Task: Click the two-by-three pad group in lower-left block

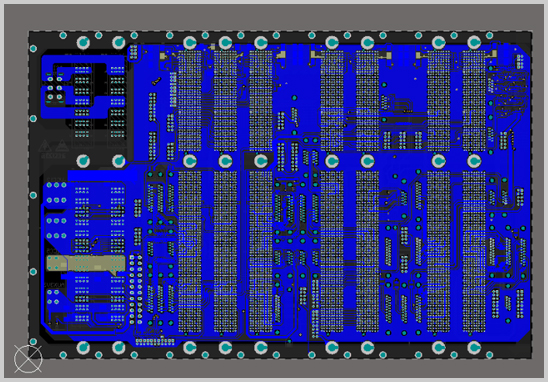Action: point(56,193)
